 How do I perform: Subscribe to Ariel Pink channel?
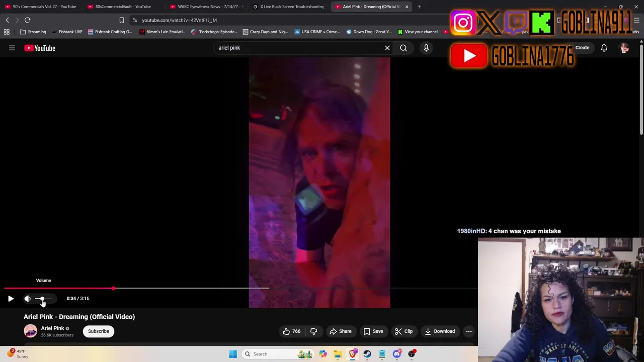(99, 331)
